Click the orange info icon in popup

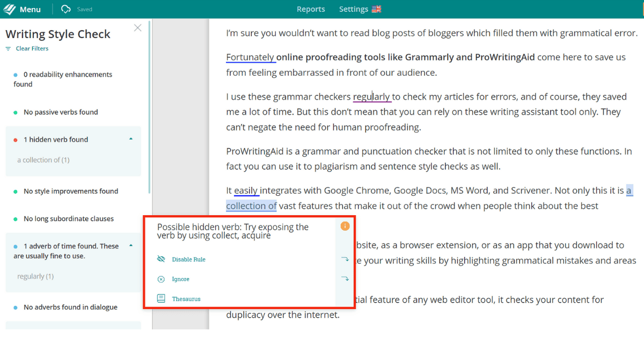(345, 226)
